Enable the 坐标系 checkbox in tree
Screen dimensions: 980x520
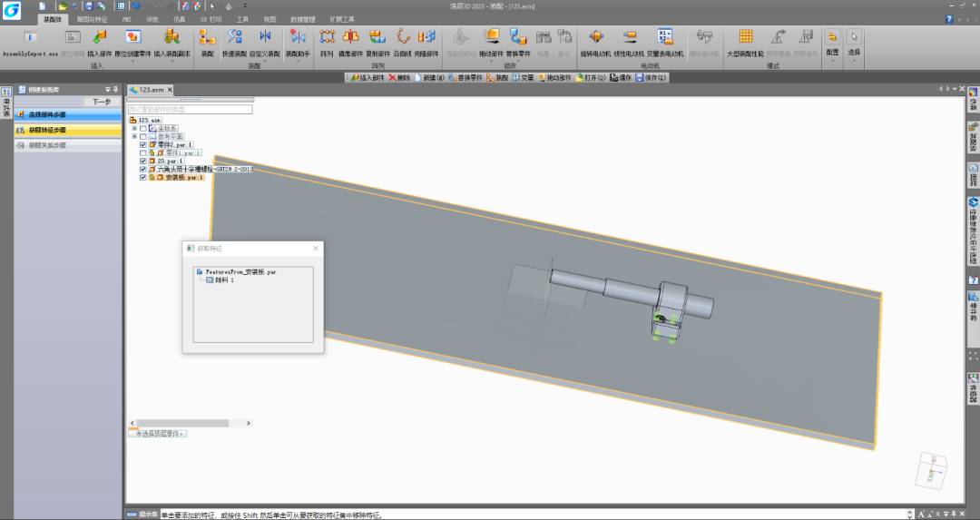coord(142,129)
